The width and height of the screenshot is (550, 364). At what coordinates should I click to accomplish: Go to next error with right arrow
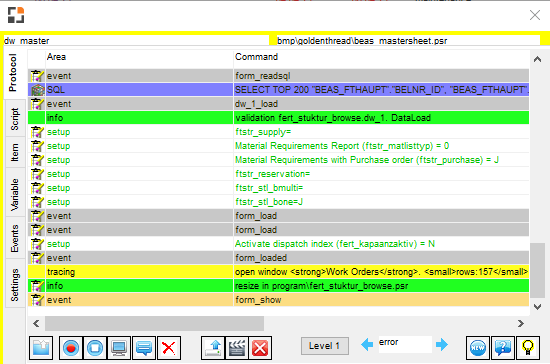point(442,344)
